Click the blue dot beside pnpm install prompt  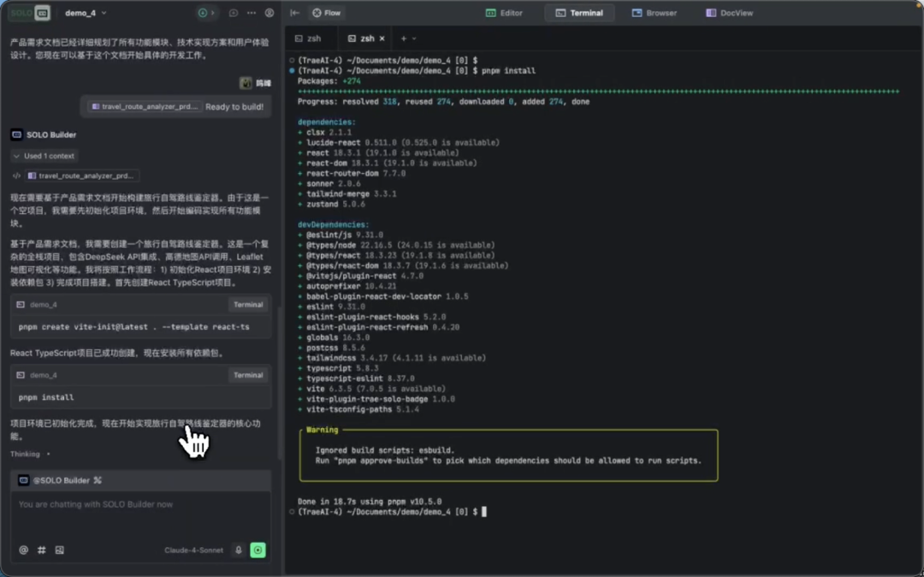(x=292, y=71)
